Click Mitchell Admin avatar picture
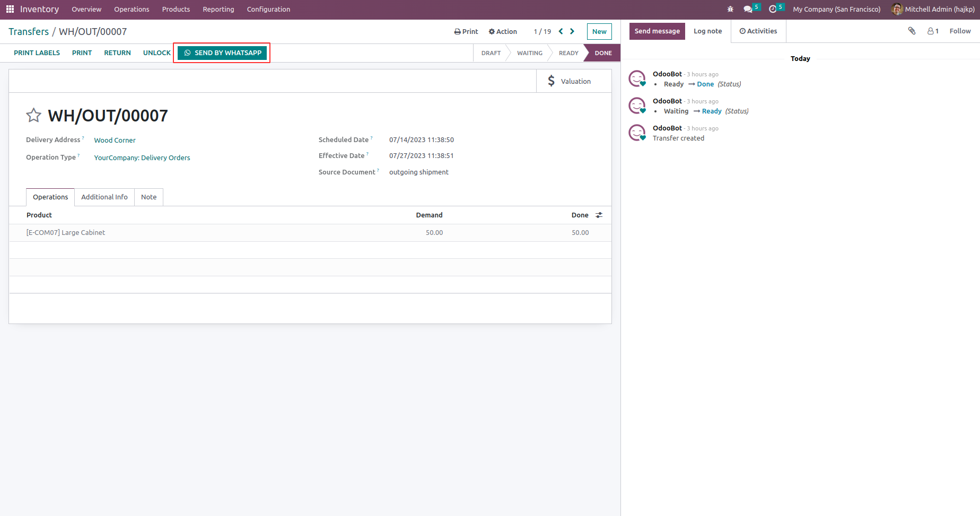Viewport: 980px width, 516px height. click(897, 9)
